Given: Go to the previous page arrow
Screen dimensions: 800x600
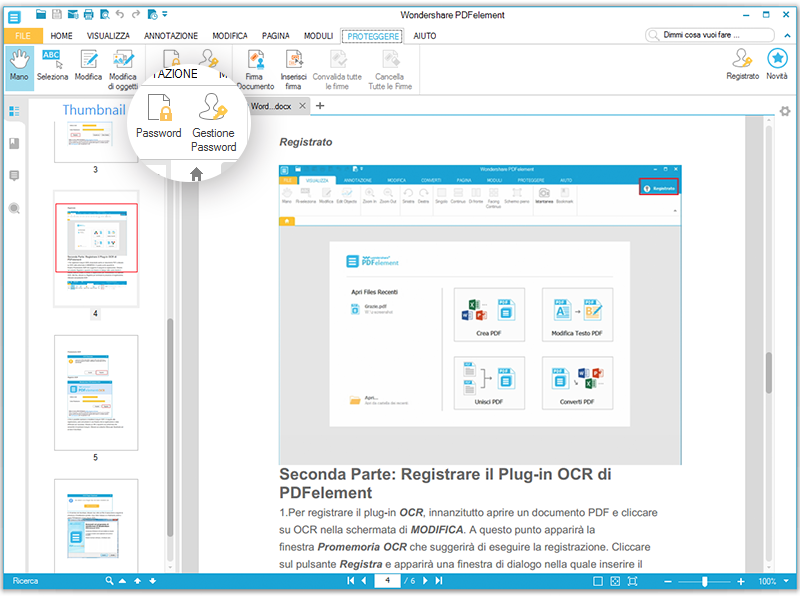Looking at the screenshot, I should (364, 581).
